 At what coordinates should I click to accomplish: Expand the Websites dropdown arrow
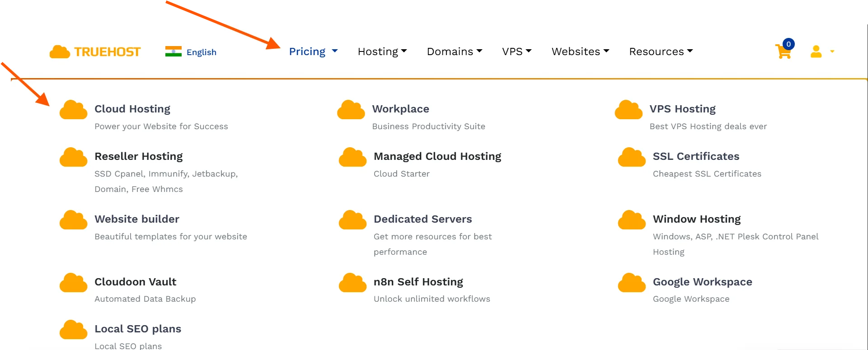[606, 51]
